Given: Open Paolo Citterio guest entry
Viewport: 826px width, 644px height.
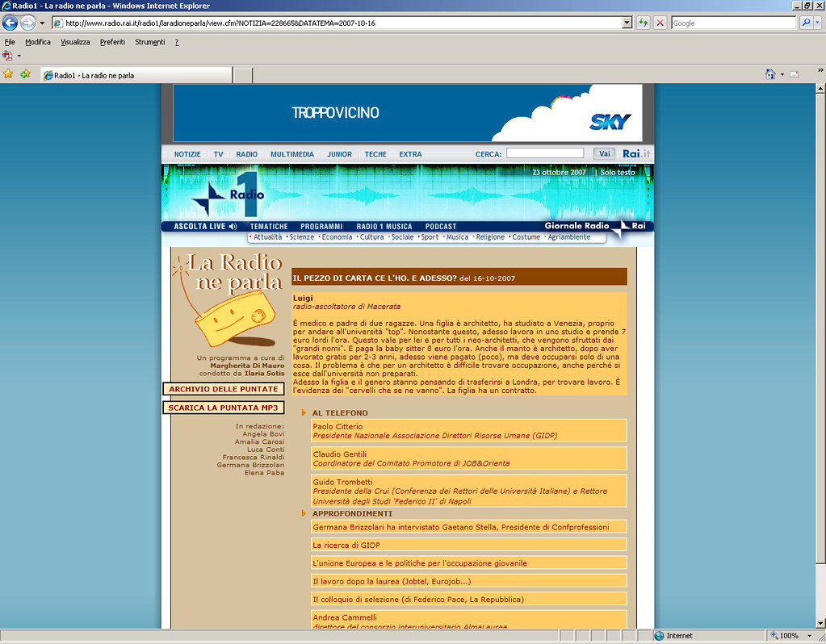Looking at the screenshot, I should point(469,431).
